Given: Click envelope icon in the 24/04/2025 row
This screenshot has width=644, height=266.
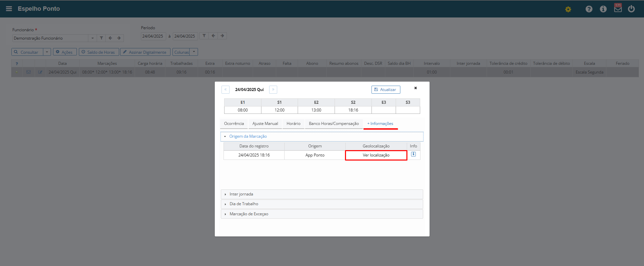Looking at the screenshot, I should click(x=29, y=72).
